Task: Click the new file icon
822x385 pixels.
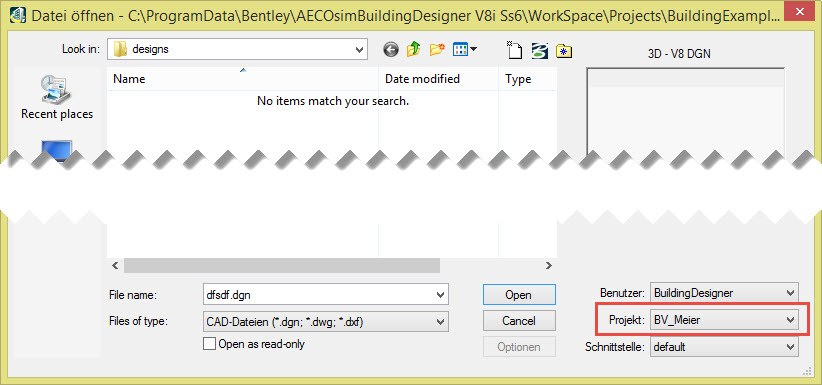Action: (x=515, y=50)
